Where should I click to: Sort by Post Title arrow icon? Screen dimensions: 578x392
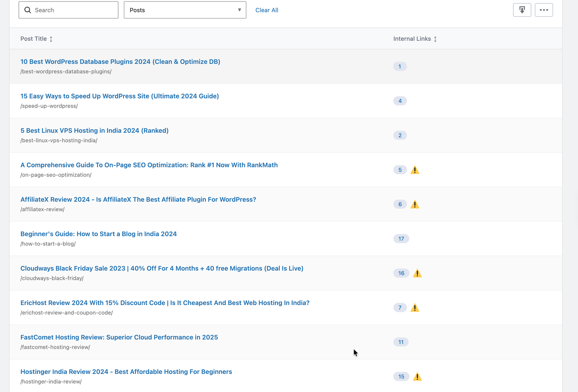coord(51,39)
